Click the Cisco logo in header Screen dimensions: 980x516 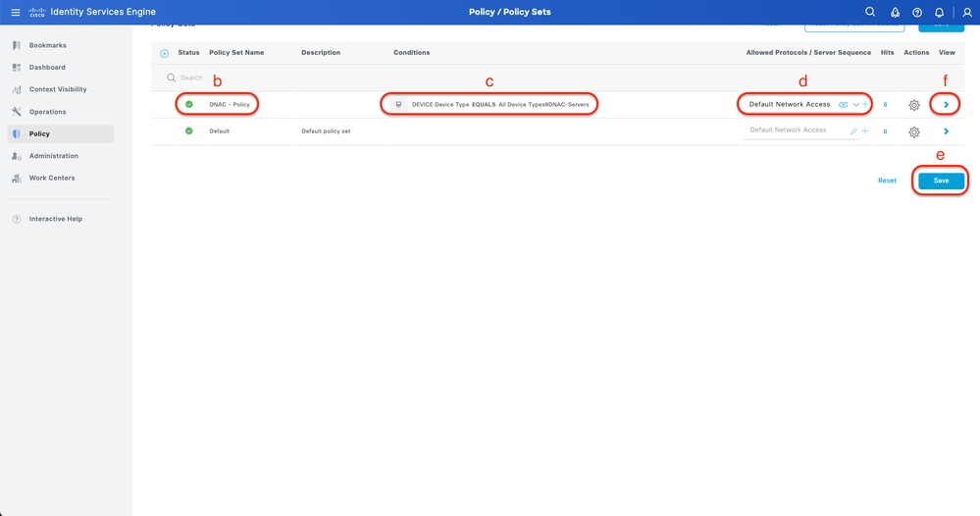[x=37, y=12]
